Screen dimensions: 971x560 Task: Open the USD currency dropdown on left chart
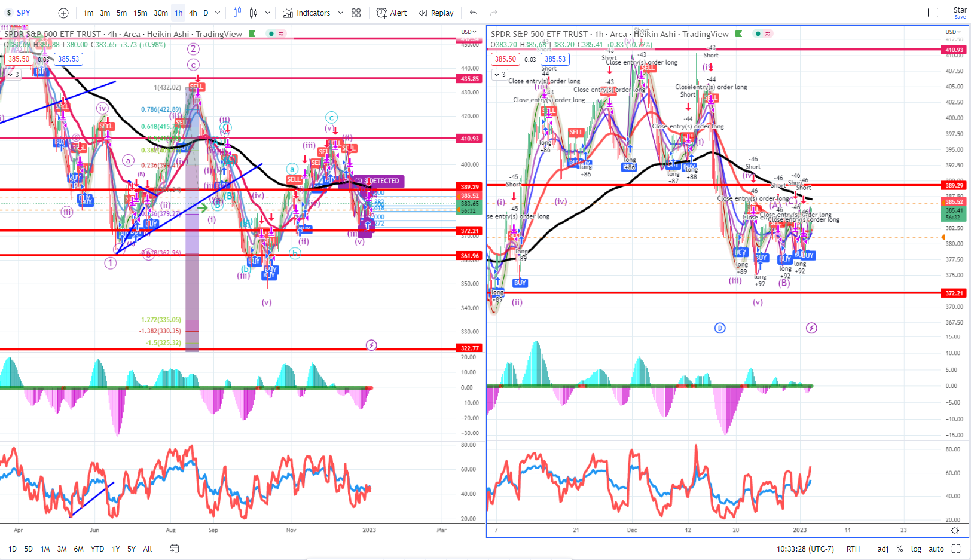click(468, 32)
